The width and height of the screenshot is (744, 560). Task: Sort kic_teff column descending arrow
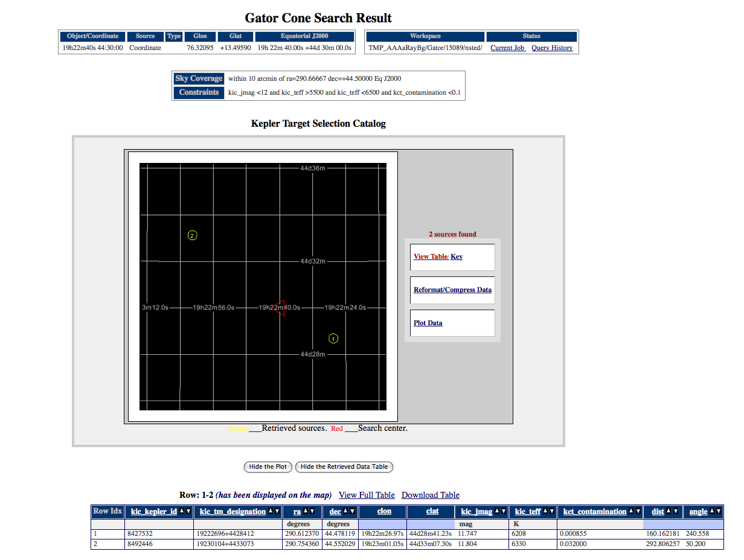click(x=551, y=512)
